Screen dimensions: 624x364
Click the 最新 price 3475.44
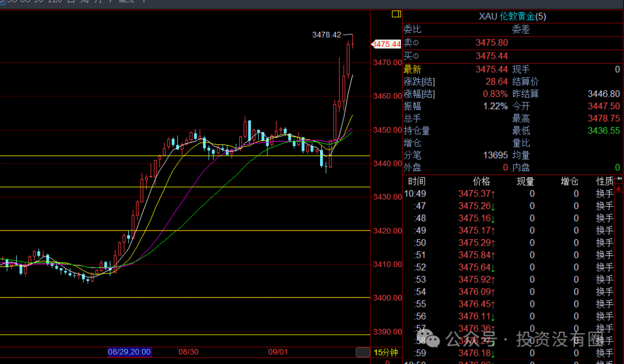(x=492, y=69)
